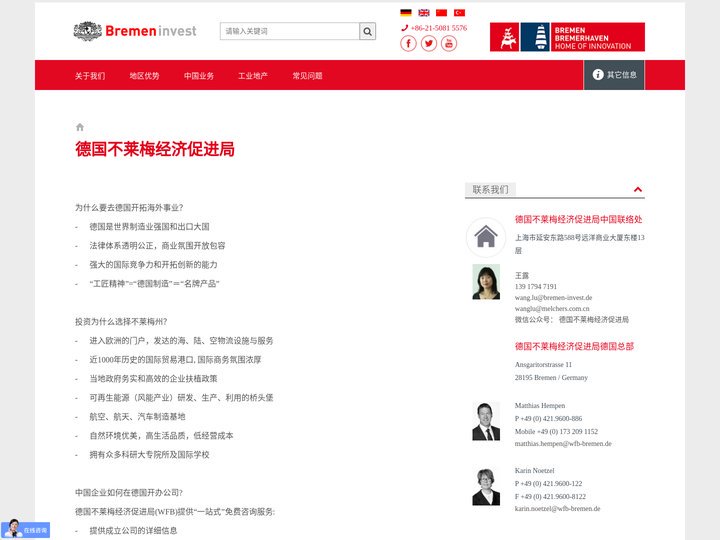Click bullet 航空、航天、汽车制造基地

coord(137,416)
